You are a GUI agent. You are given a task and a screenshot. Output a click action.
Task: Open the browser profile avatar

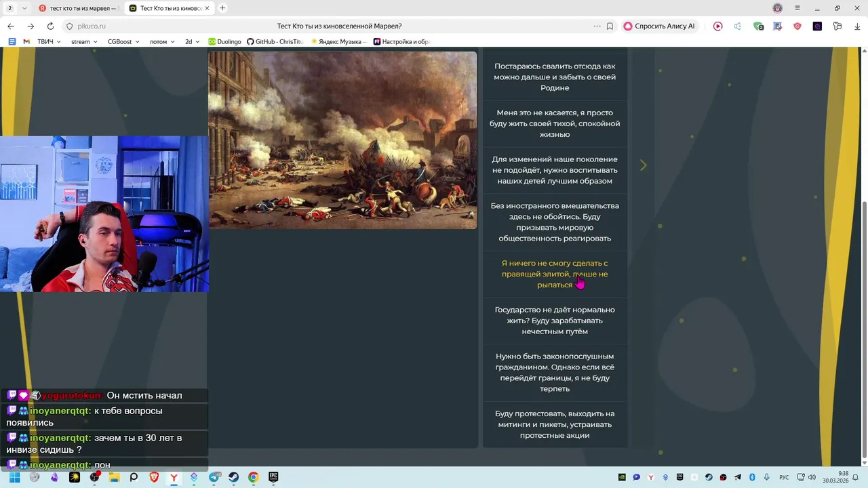pos(778,8)
